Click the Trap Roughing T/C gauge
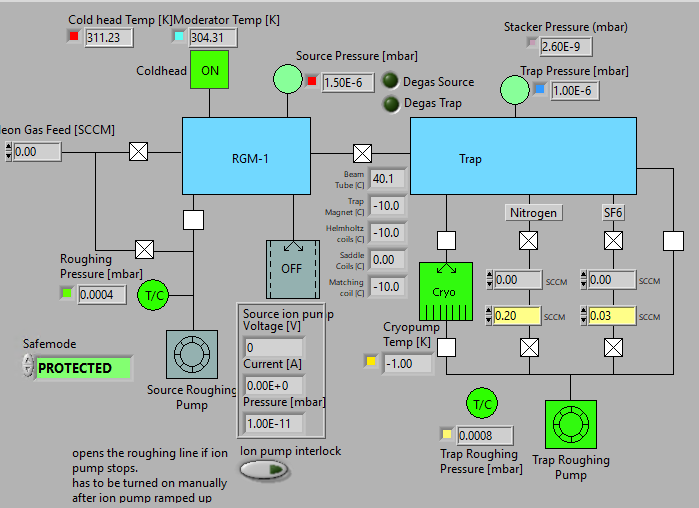This screenshot has width=699, height=508. pyautogui.click(x=482, y=403)
